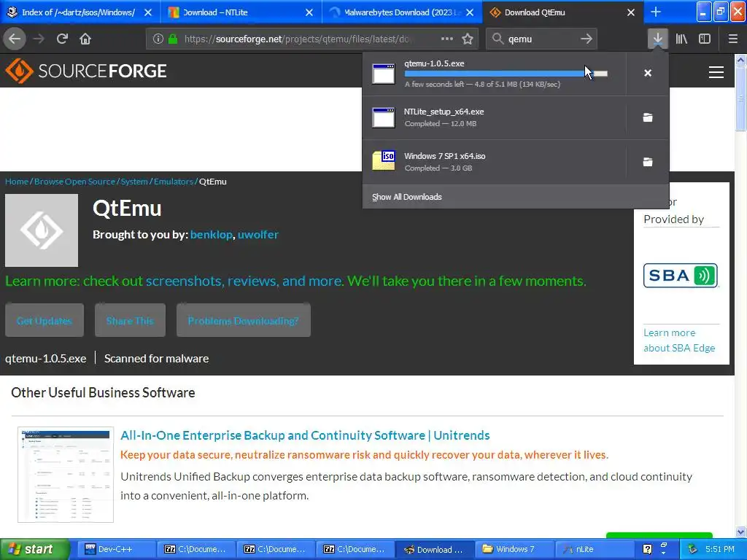Cancel the qtemu-1.0.5.exe download
Image resolution: width=747 pixels, height=560 pixels.
(648, 73)
